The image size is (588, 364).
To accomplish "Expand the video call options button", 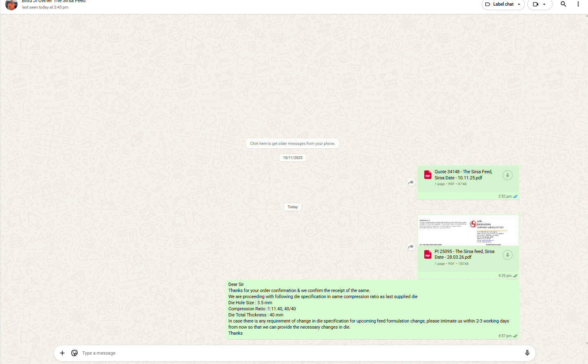I will click(x=540, y=4).
